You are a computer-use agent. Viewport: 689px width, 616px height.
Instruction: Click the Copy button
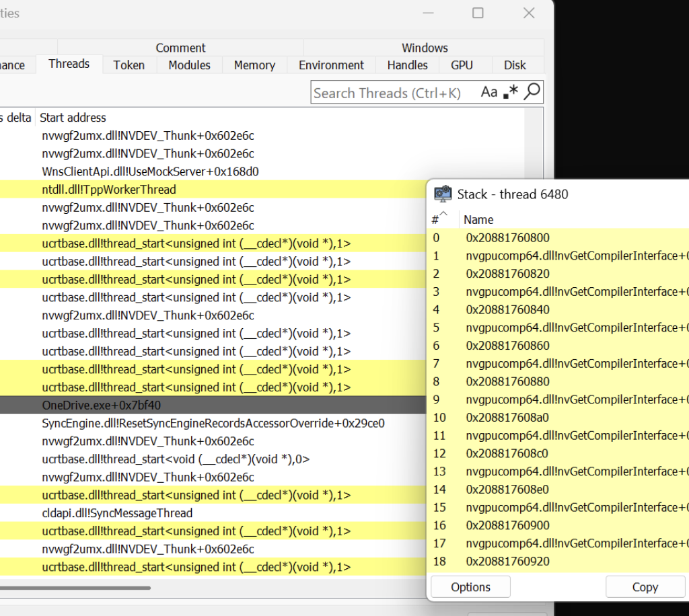tap(645, 587)
